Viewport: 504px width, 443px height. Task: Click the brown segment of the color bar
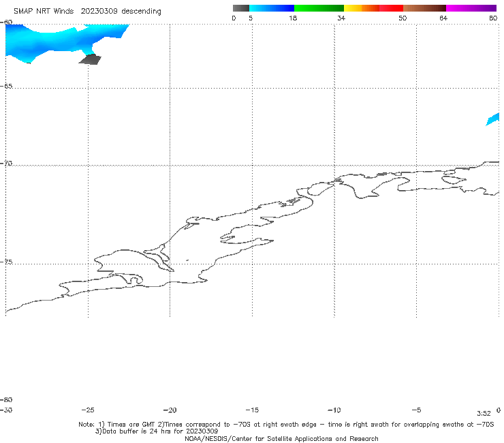(424, 8)
